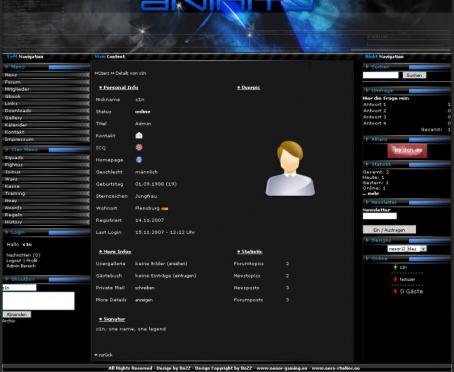Open Mitglieder in the left menu
This screenshot has height=372, width=454.
pyautogui.click(x=46, y=89)
